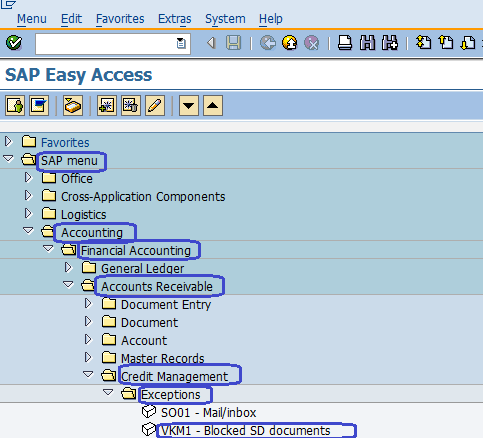The height and width of the screenshot is (438, 483).
Task: Expand the Logistics folder node
Action: pyautogui.click(x=28, y=213)
